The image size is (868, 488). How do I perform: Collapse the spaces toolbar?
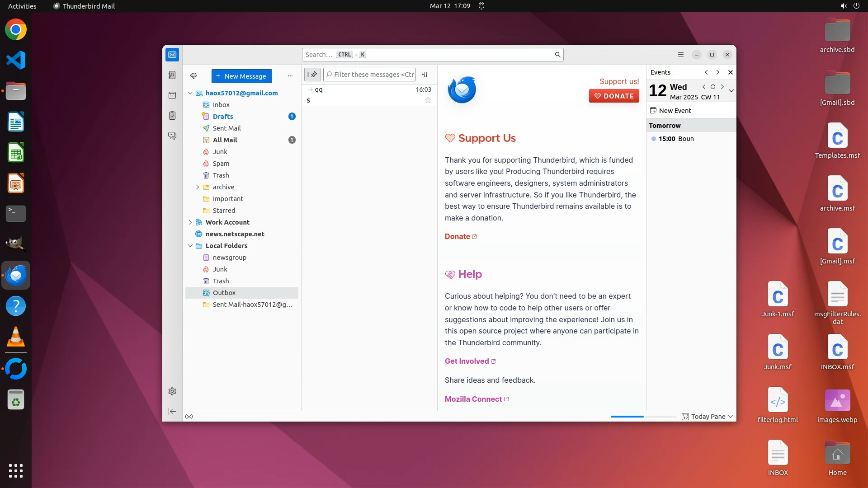172,411
